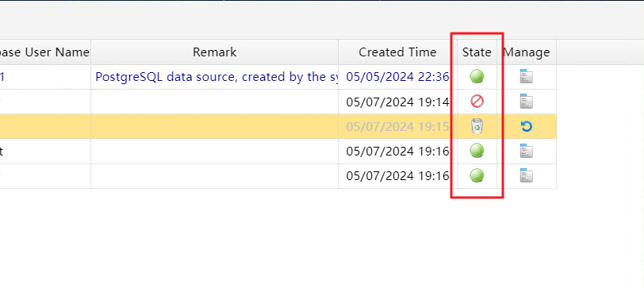Open the manage icon for the 19:14 row

[527, 102]
